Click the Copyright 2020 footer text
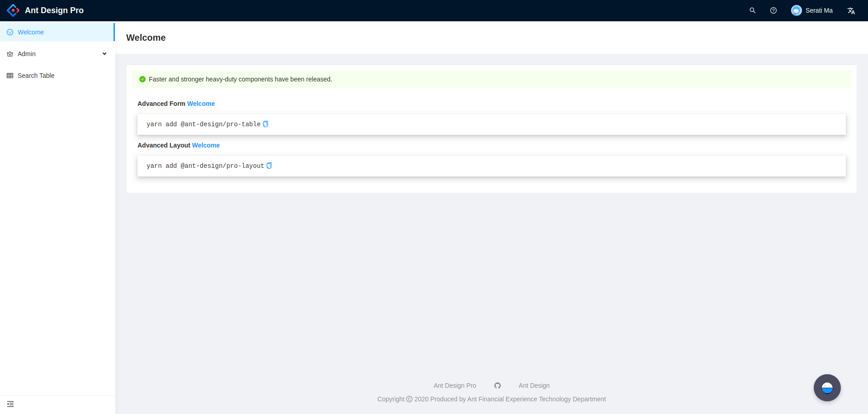Viewport: 868px width, 414px height. click(492, 399)
